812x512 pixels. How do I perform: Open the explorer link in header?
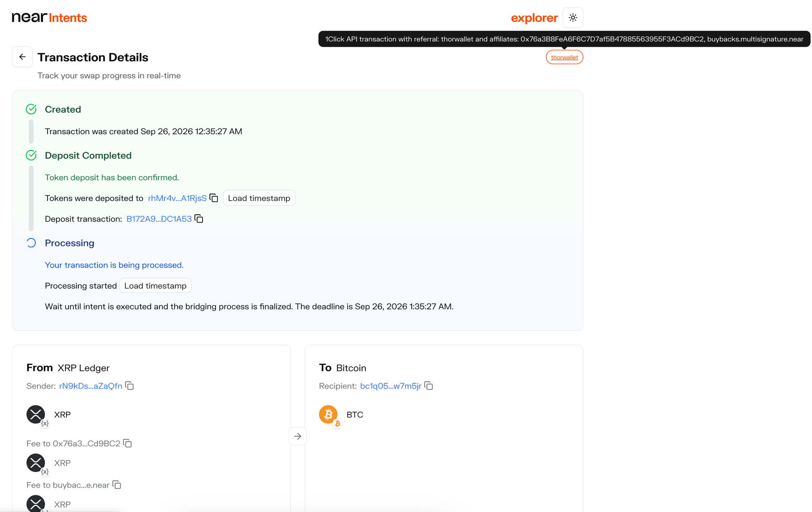(534, 18)
